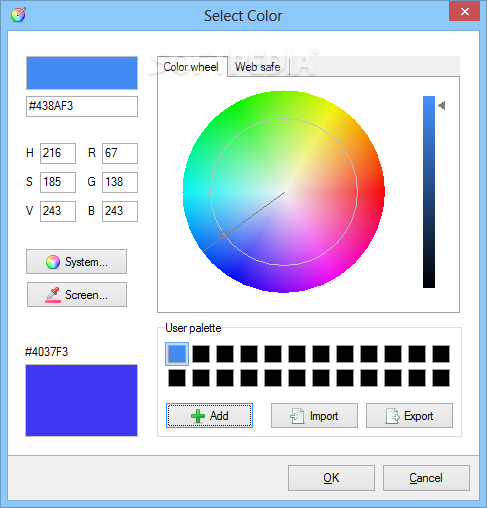Click the R value field showing 67

120,153
